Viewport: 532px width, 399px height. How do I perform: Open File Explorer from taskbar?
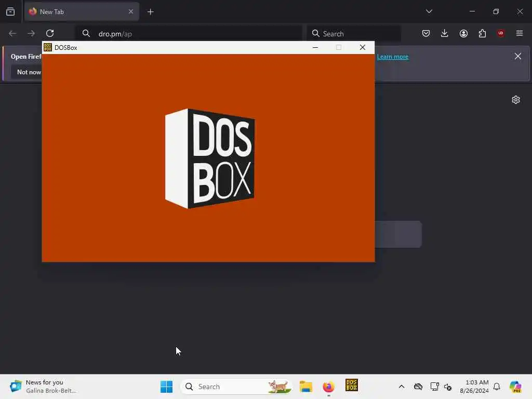305,387
